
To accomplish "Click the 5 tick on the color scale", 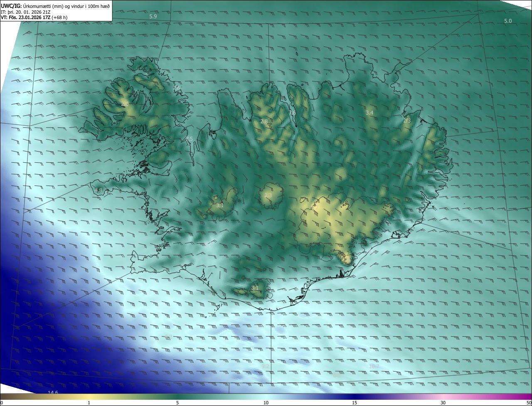I will pos(177,403).
